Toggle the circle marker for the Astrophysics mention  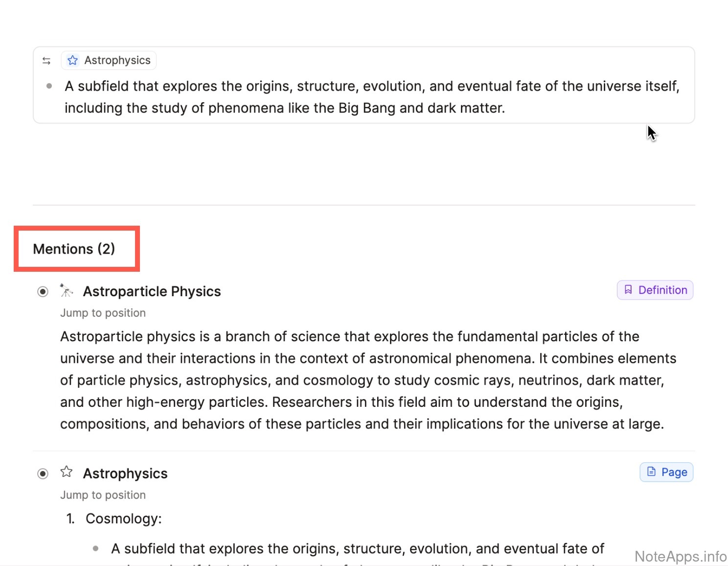click(x=43, y=473)
